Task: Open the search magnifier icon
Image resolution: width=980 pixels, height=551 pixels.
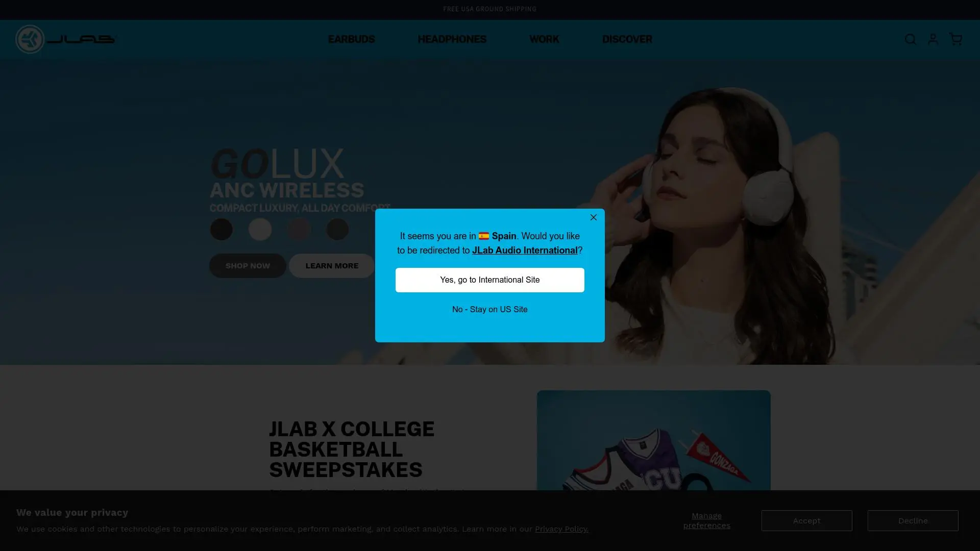Action: pyautogui.click(x=910, y=39)
